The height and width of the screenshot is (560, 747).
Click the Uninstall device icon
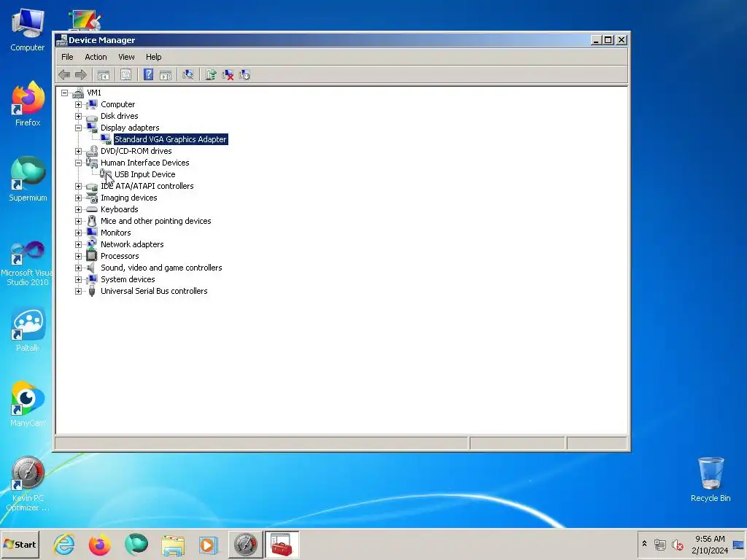[228, 75]
